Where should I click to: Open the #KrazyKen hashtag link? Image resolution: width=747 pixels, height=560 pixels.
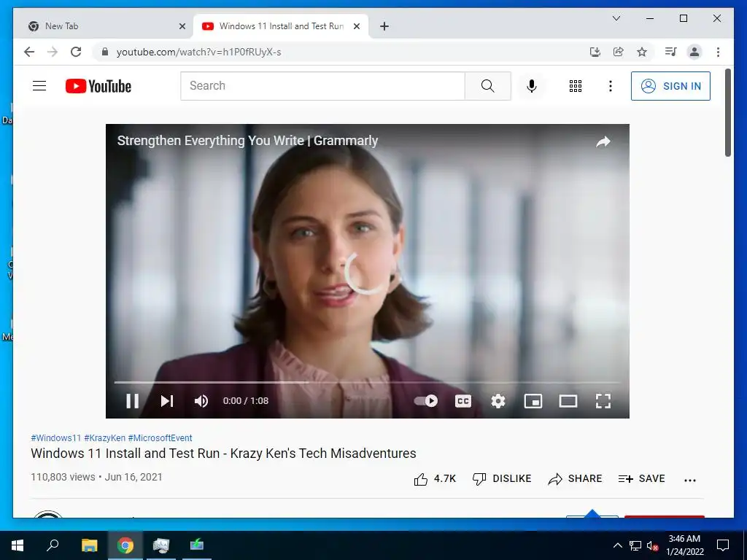click(x=105, y=438)
